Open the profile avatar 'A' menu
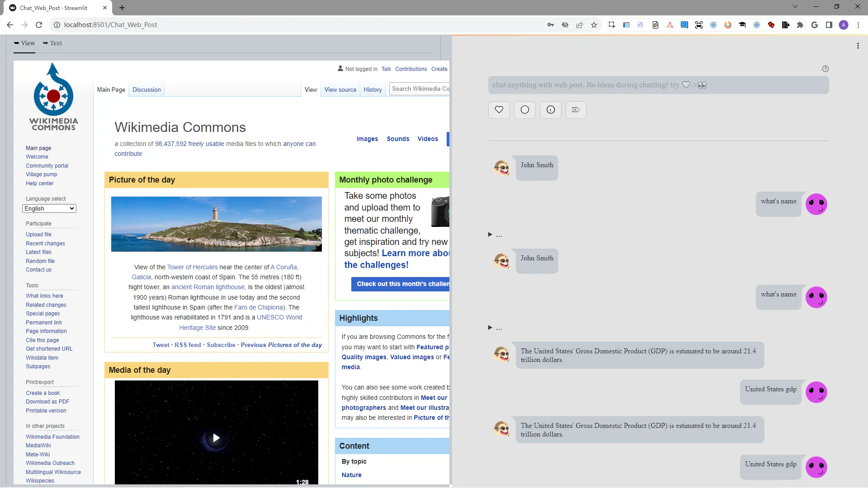Screen dimensions: 868x488 [x=844, y=25]
